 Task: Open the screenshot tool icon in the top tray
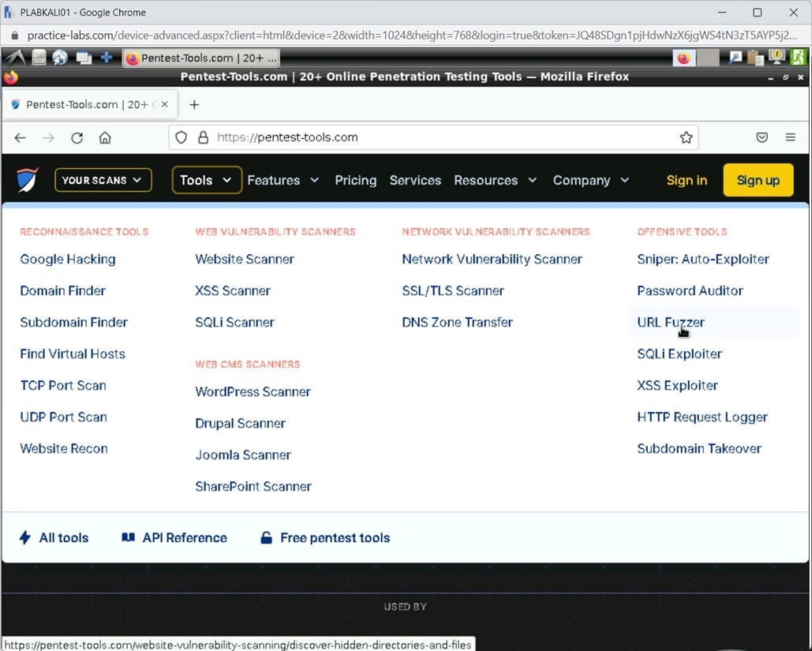(x=734, y=57)
